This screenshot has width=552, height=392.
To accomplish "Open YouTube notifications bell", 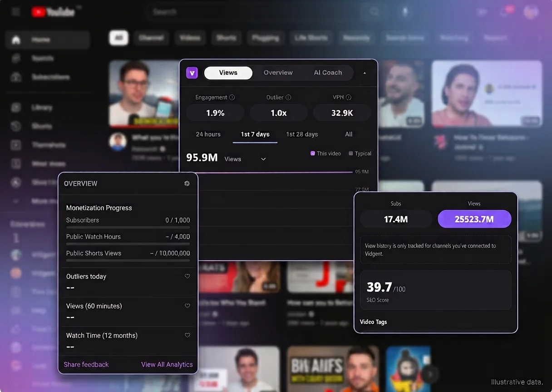I will tap(504, 12).
